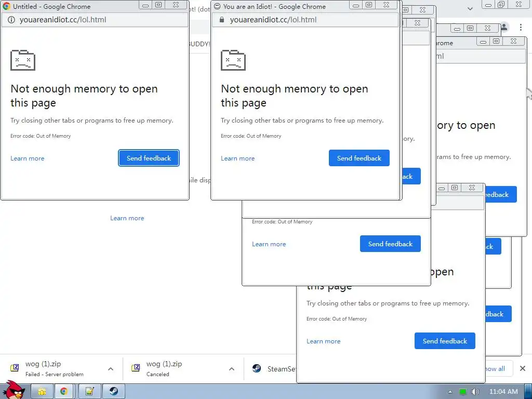Screen dimensions: 532x399
Task: Click the padlock icon in You are an Idiot window
Action: (x=222, y=20)
